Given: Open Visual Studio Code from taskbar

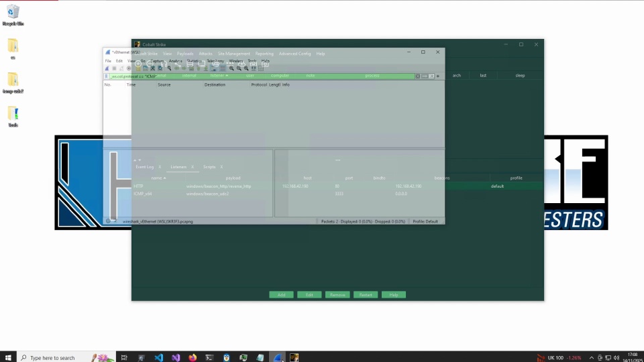Looking at the screenshot, I should coord(158,357).
